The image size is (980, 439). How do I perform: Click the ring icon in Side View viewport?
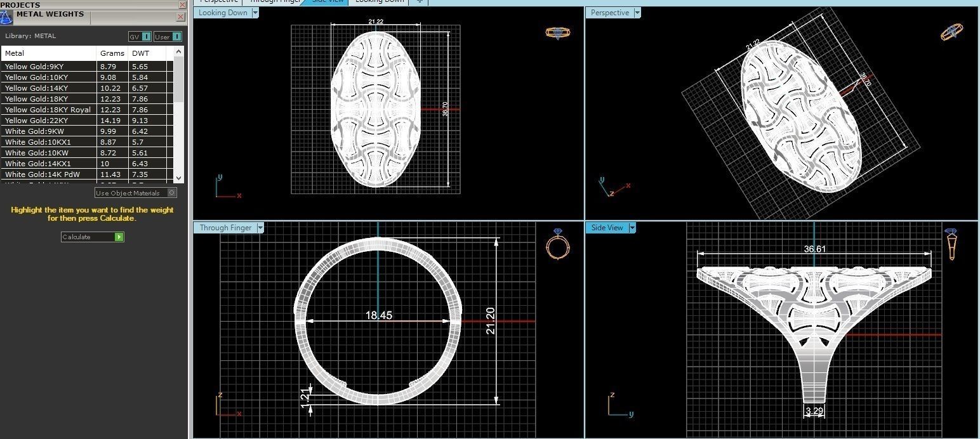[951, 244]
